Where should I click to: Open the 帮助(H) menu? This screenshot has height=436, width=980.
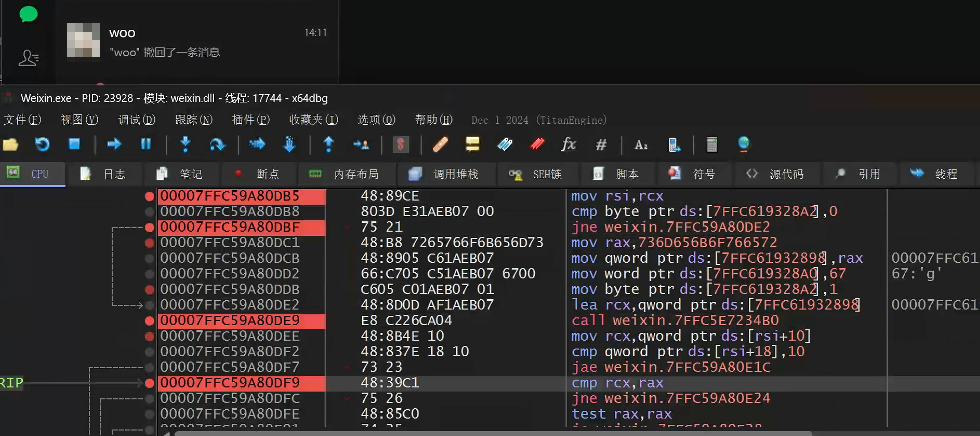click(434, 120)
